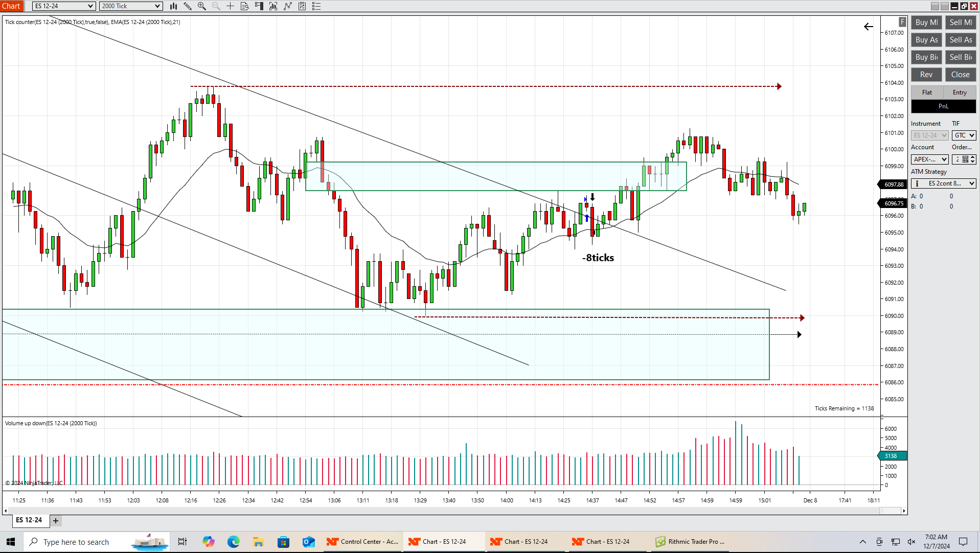Click the Close position button

(961, 75)
